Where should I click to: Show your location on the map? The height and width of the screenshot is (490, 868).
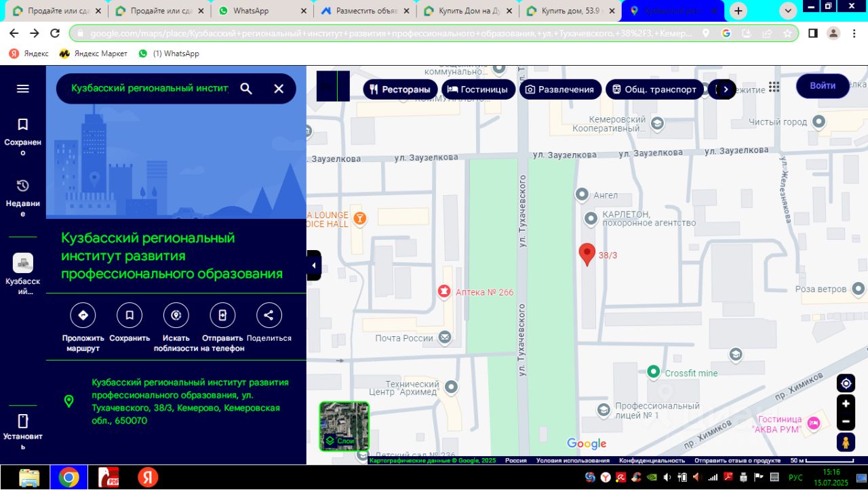pos(846,384)
